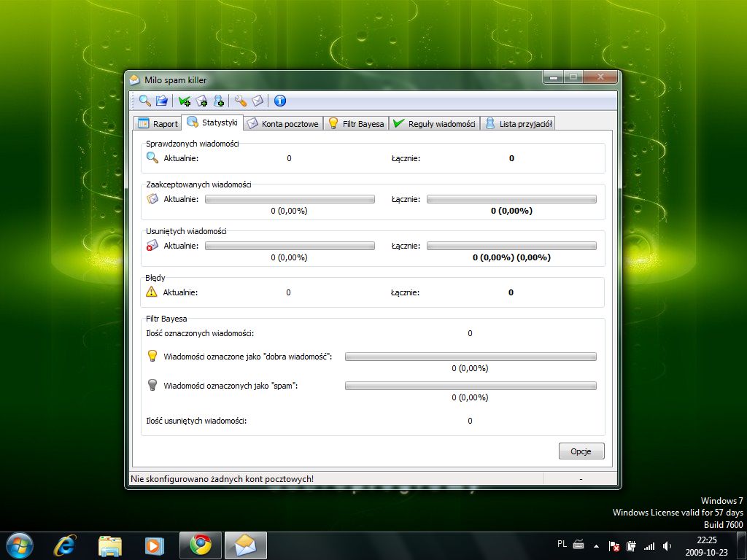This screenshot has height=560, width=747.
Task: Open the Reguły wiadomości tab
Action: 435,123
